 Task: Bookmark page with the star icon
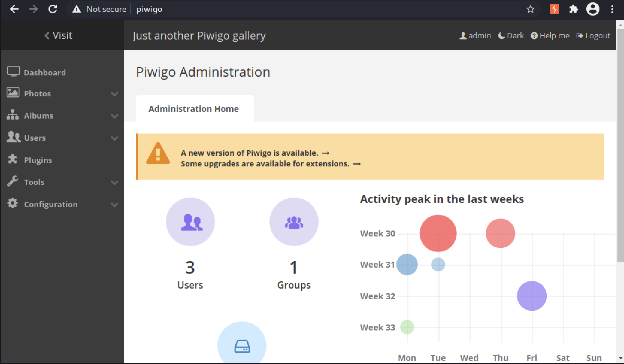(531, 9)
